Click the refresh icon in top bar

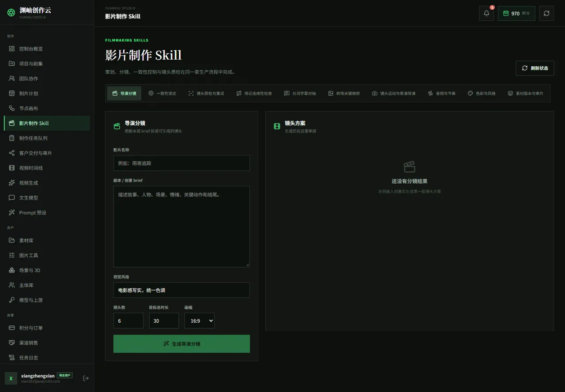pos(546,13)
